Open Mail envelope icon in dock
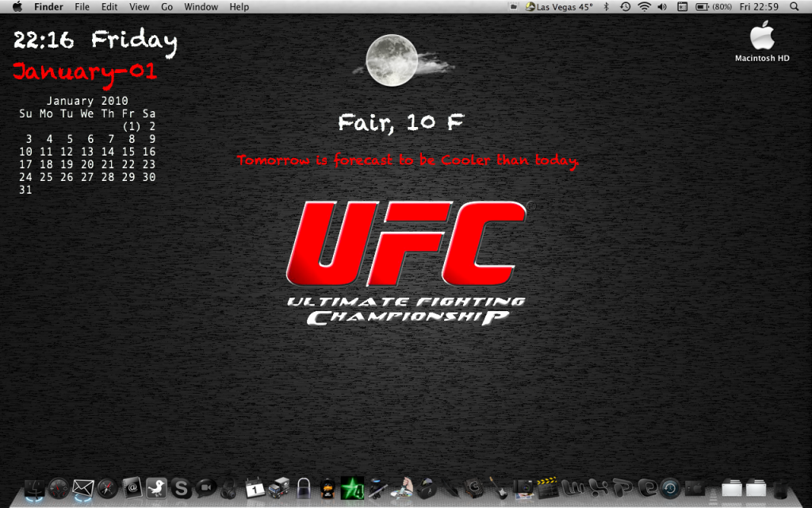This screenshot has height=508, width=812. point(82,488)
